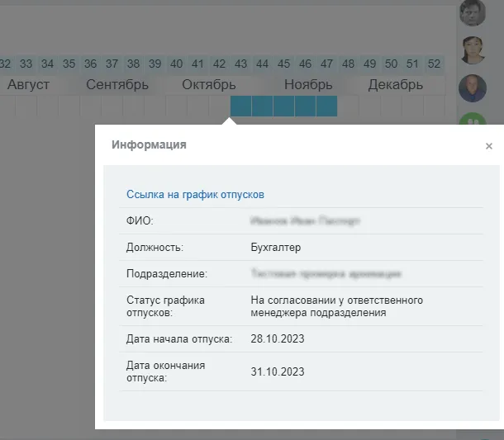The height and width of the screenshot is (440, 504).
Task: Select the Октябрь month header
Action: 208,84
